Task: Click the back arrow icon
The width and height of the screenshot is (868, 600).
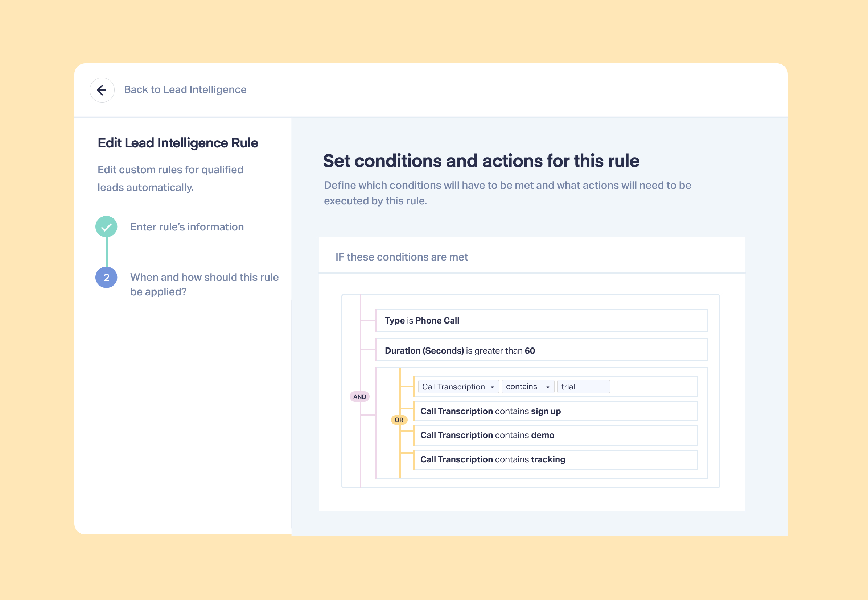Action: pyautogui.click(x=102, y=90)
